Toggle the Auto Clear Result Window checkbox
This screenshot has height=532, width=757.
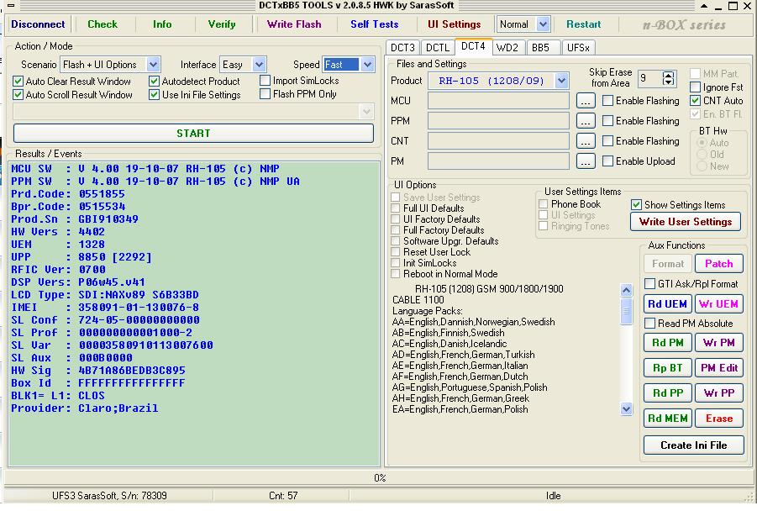tap(18, 82)
